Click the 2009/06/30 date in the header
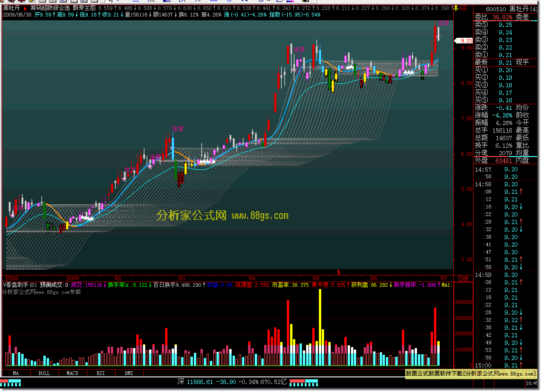This screenshot has width=542, height=392. coord(17,15)
